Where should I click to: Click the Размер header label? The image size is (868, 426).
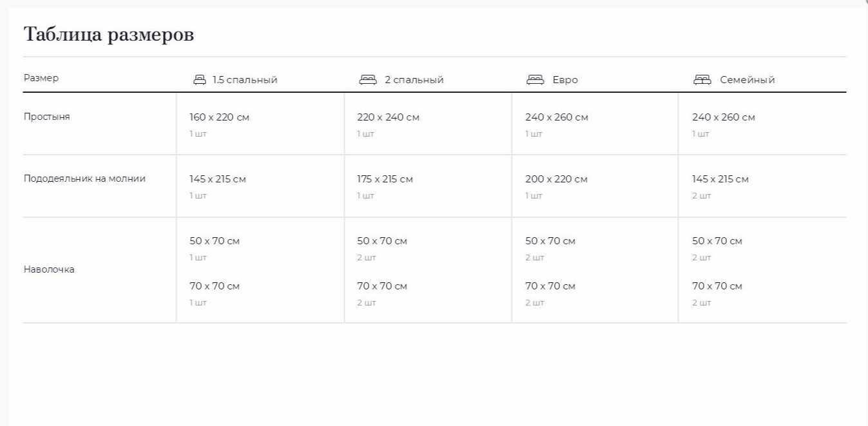click(41, 78)
